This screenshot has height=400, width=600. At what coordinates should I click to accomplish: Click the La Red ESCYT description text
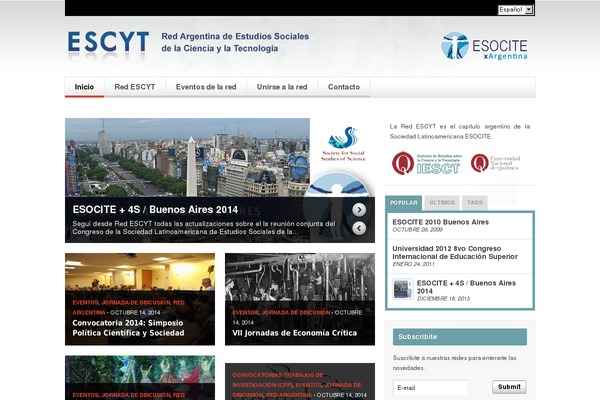click(460, 131)
